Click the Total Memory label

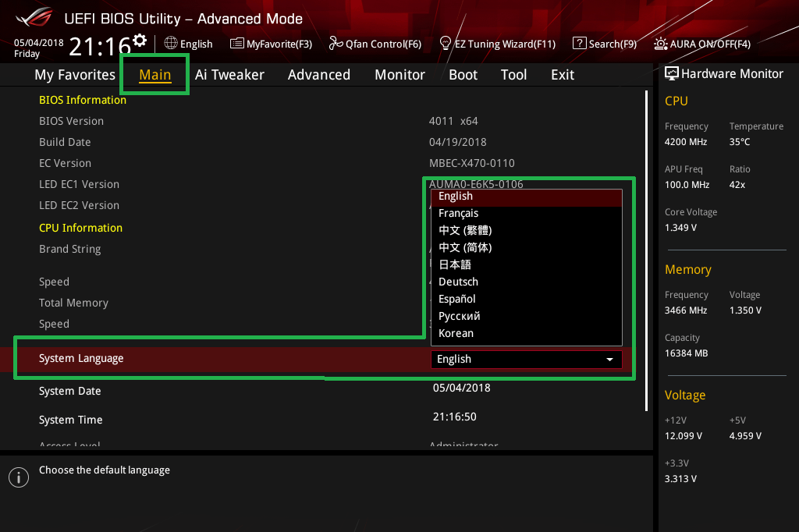(74, 303)
